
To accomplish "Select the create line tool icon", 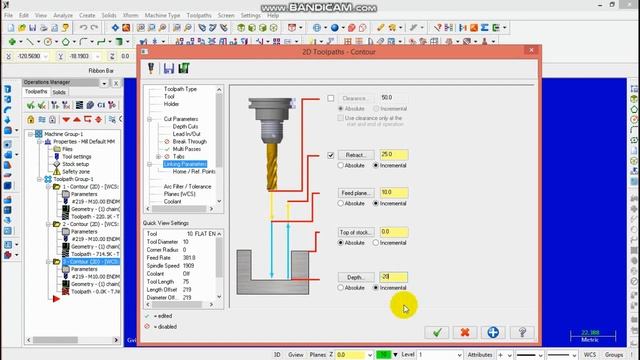I will point(30,42).
